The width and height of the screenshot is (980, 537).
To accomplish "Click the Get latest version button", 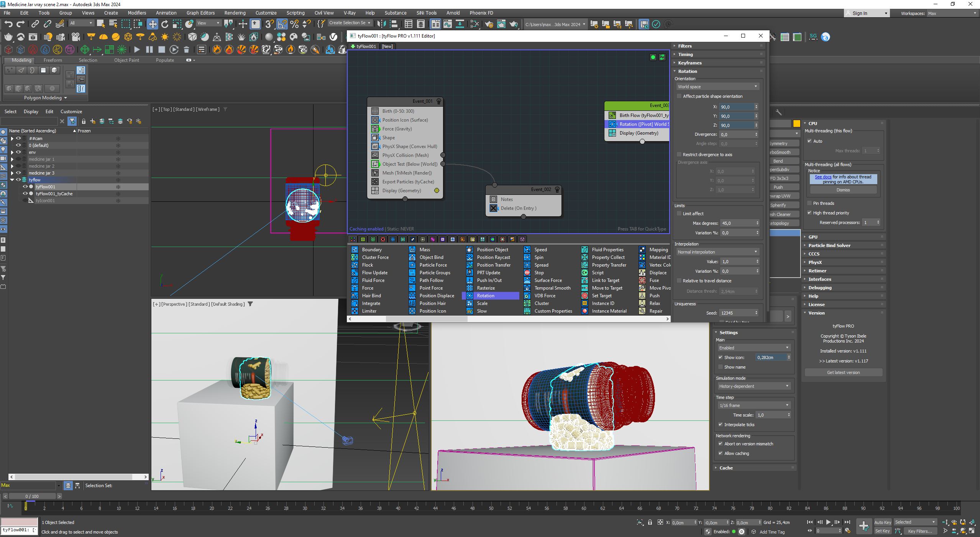I will tap(843, 372).
